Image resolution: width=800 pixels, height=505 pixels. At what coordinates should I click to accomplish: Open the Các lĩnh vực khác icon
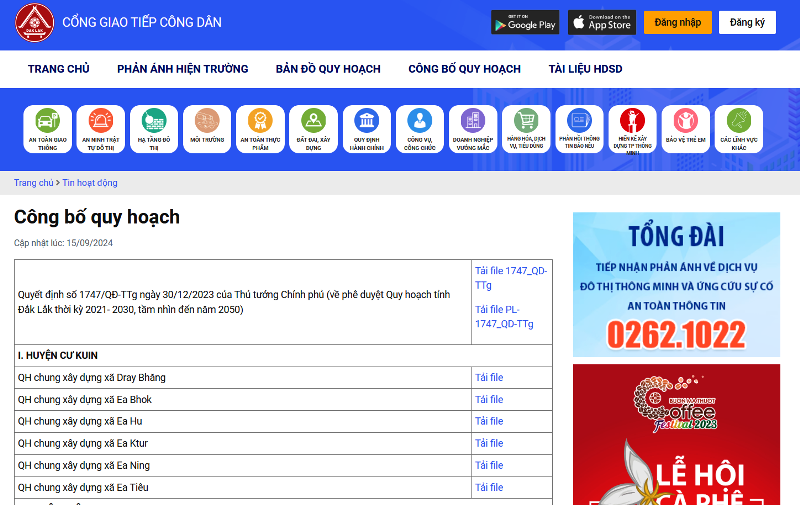click(738, 129)
